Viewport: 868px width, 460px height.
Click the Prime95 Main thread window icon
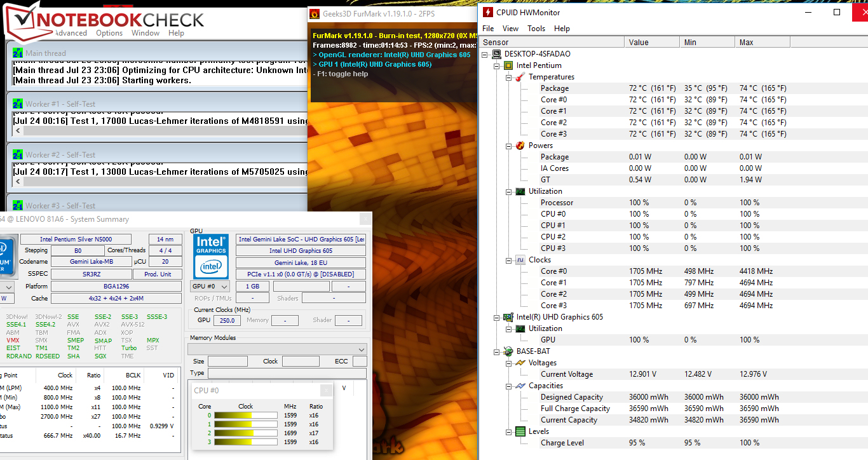click(18, 53)
